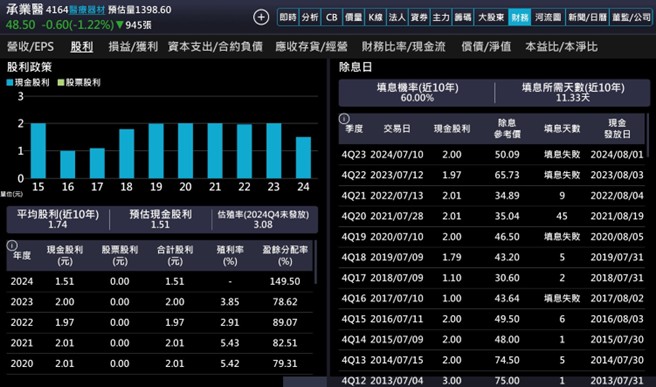Viewport: 656px width, 387px height.
Task: Click the blue 現金股利 legend swatch
Action: point(10,82)
